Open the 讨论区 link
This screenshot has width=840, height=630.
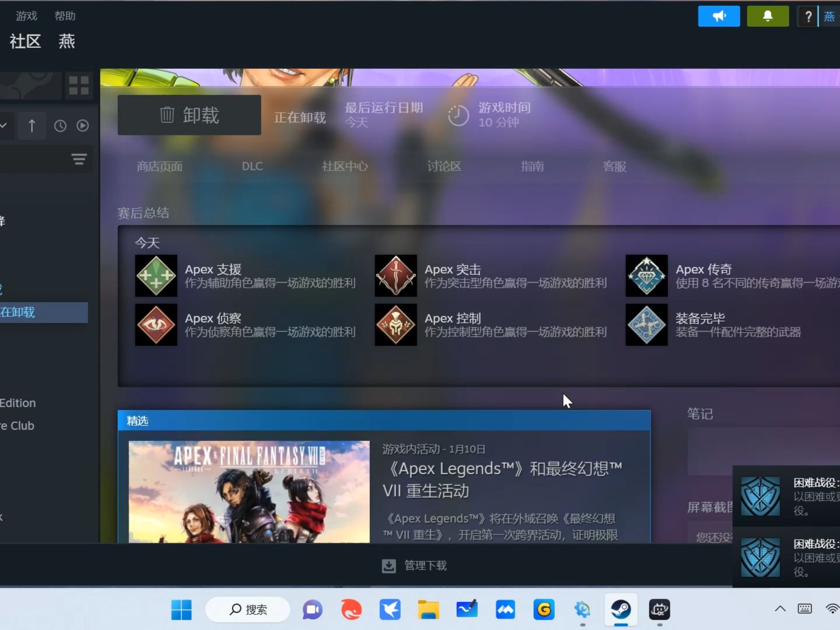pos(444,167)
